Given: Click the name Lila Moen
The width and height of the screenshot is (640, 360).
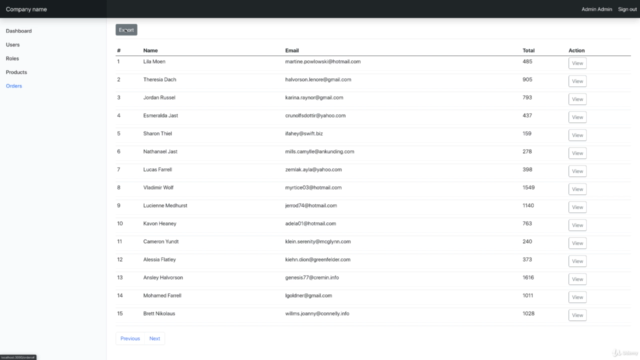Looking at the screenshot, I should [154, 62].
